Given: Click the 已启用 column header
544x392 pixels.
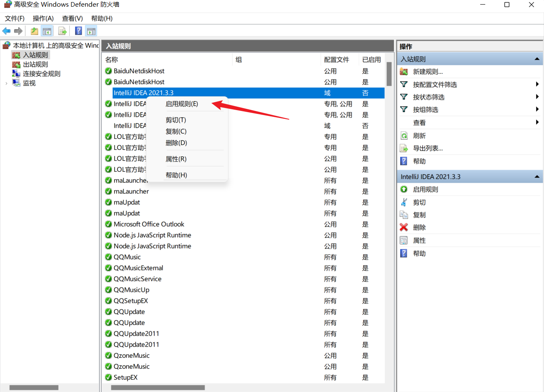Looking at the screenshot, I should pos(371,60).
